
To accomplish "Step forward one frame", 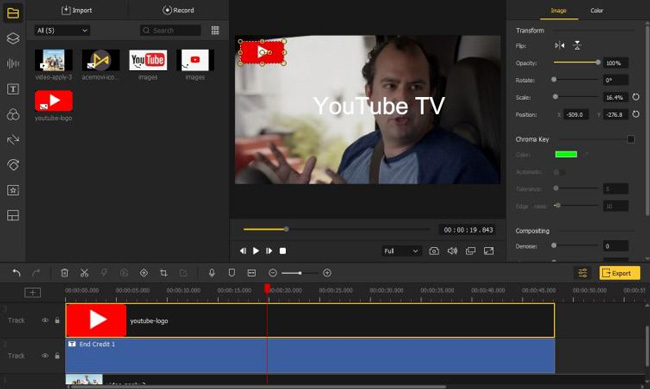I will tap(269, 251).
